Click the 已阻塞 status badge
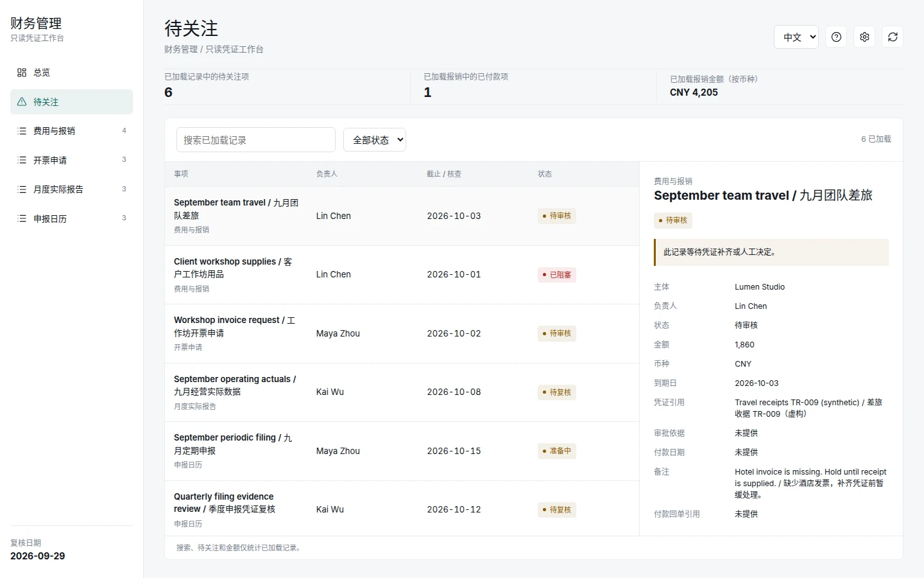The width and height of the screenshot is (924, 578). pos(557,275)
